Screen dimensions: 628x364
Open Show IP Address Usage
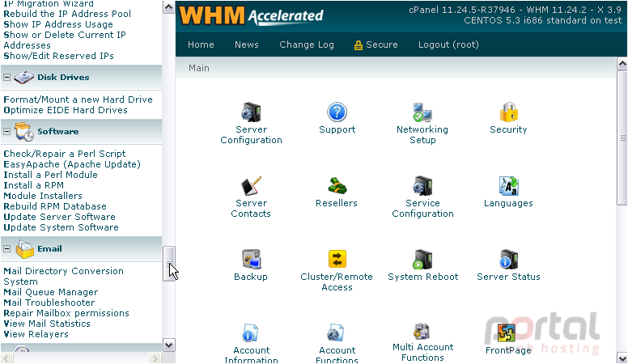[x=58, y=24]
